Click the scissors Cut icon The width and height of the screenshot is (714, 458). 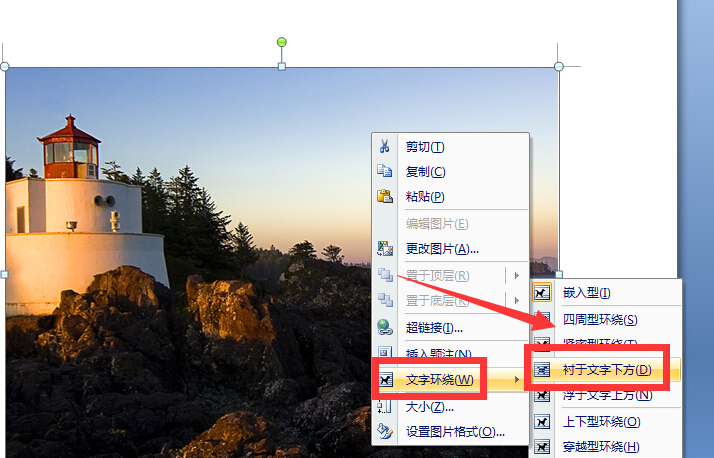385,146
